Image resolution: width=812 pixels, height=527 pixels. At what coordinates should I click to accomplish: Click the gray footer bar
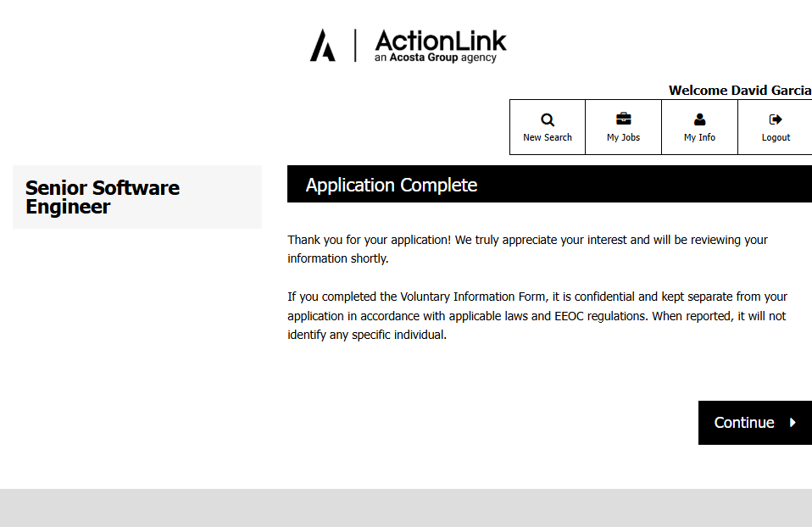click(x=406, y=508)
